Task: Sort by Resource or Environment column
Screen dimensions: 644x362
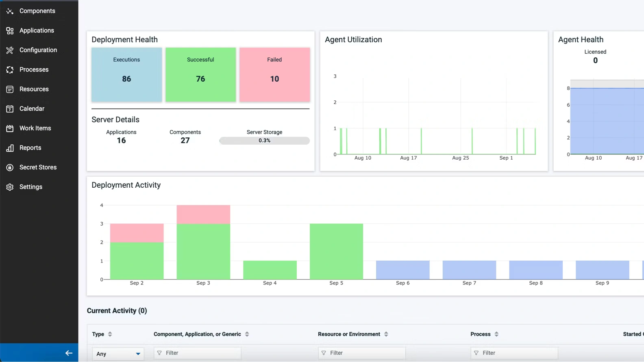Action: [x=386, y=334]
